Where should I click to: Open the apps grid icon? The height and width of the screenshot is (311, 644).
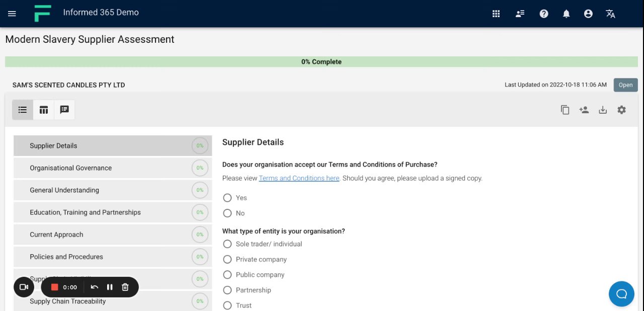tap(496, 14)
